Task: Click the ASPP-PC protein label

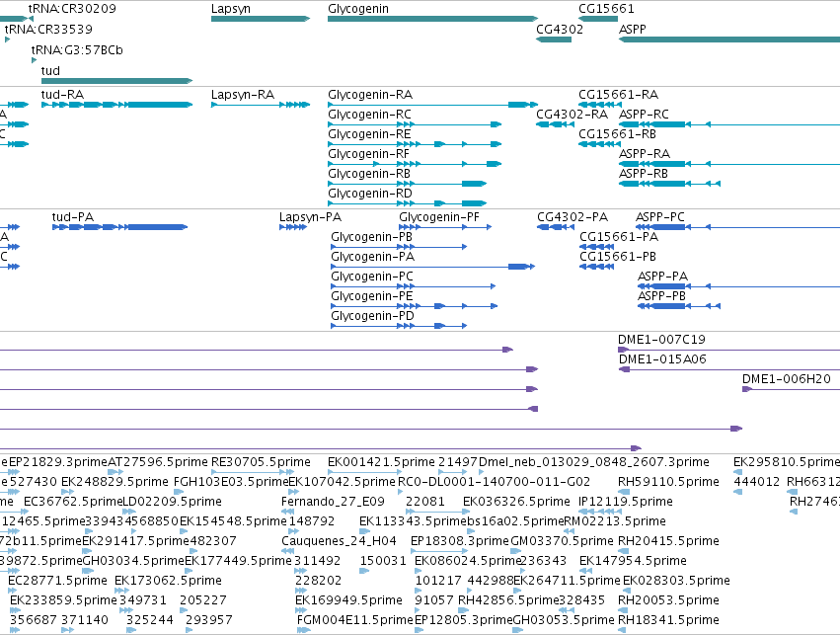Action: click(x=660, y=217)
